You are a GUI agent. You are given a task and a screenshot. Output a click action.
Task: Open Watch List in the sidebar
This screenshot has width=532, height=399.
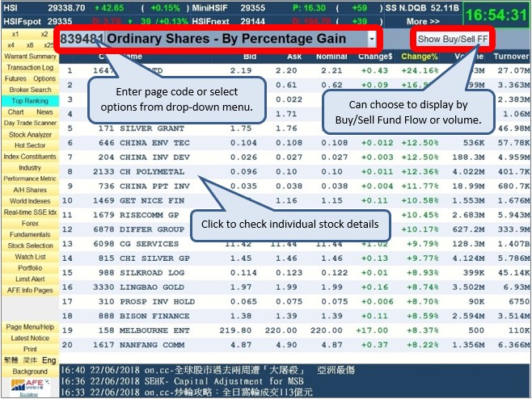[30, 257]
